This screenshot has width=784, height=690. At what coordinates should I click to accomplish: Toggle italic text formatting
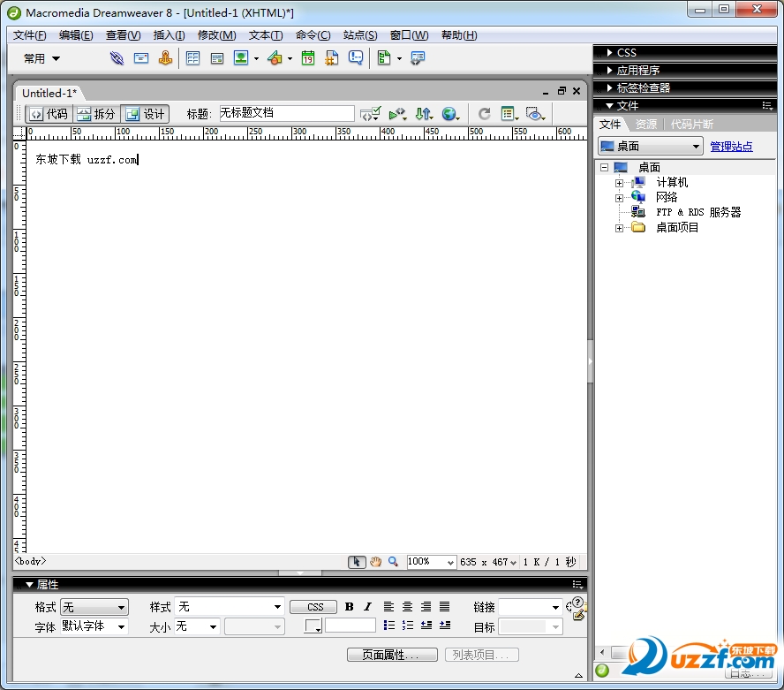pyautogui.click(x=368, y=607)
